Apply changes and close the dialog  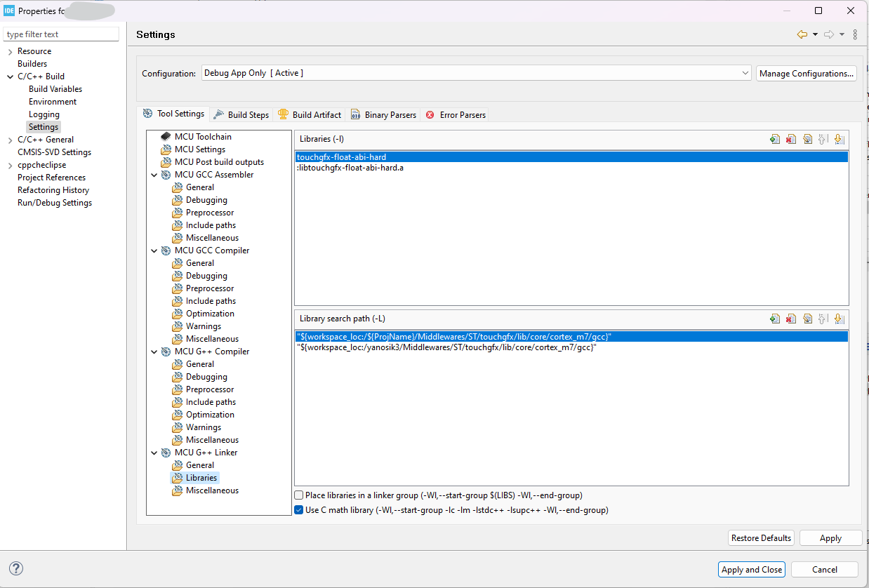(751, 569)
